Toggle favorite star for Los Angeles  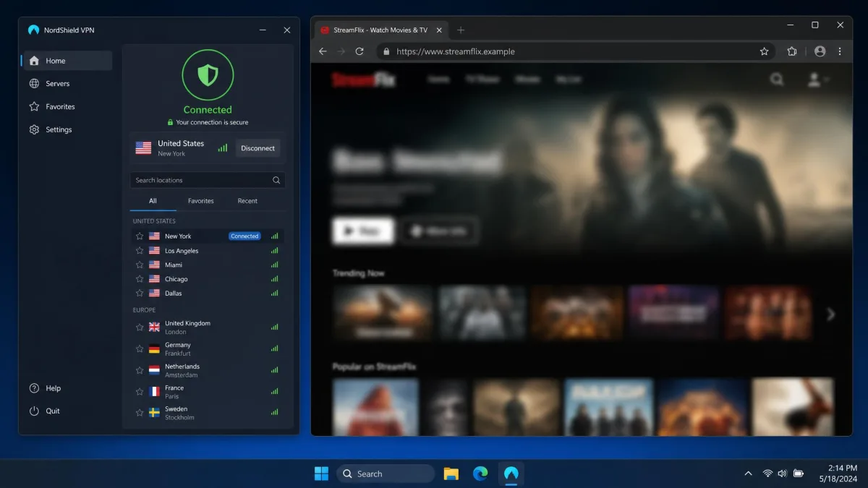click(140, 251)
